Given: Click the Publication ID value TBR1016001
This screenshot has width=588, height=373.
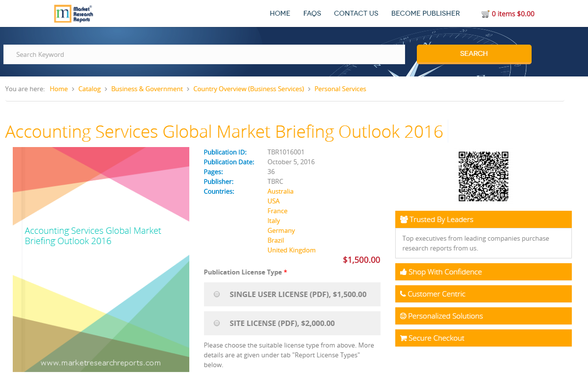Looking at the screenshot, I should coord(286,152).
